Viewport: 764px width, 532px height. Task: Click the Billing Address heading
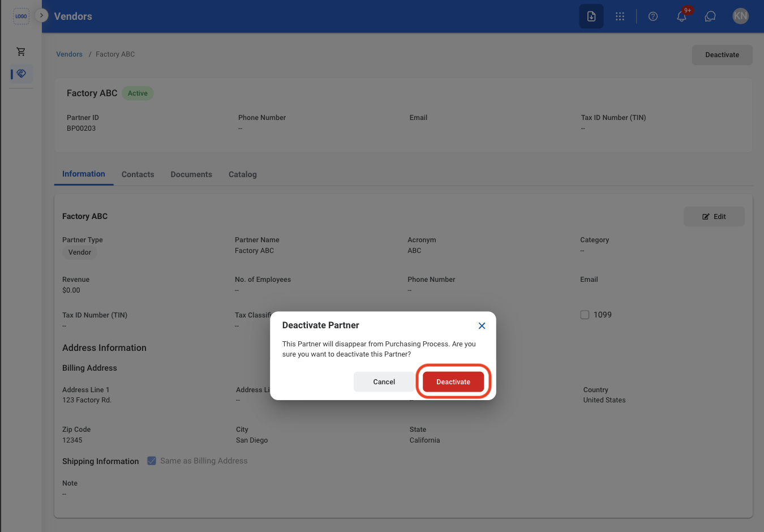tap(89, 368)
